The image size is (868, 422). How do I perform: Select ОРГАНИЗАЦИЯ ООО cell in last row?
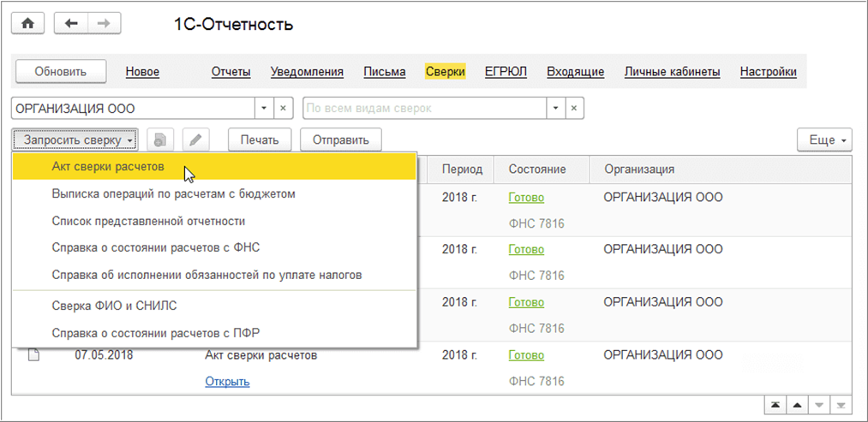662,355
